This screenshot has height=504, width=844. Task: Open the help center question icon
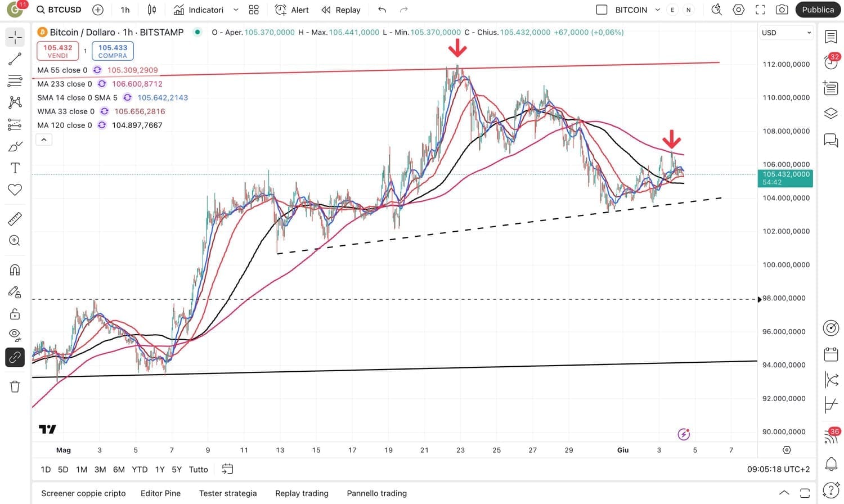831,490
